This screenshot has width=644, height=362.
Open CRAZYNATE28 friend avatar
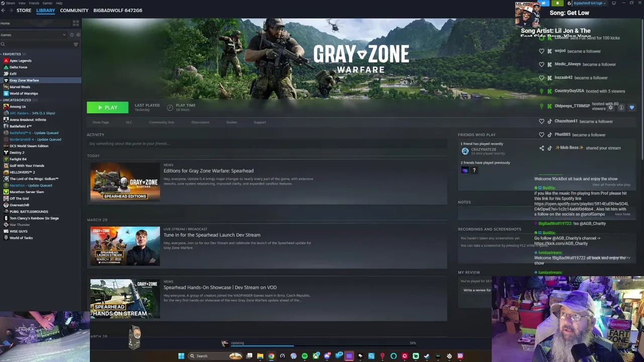[x=465, y=151]
